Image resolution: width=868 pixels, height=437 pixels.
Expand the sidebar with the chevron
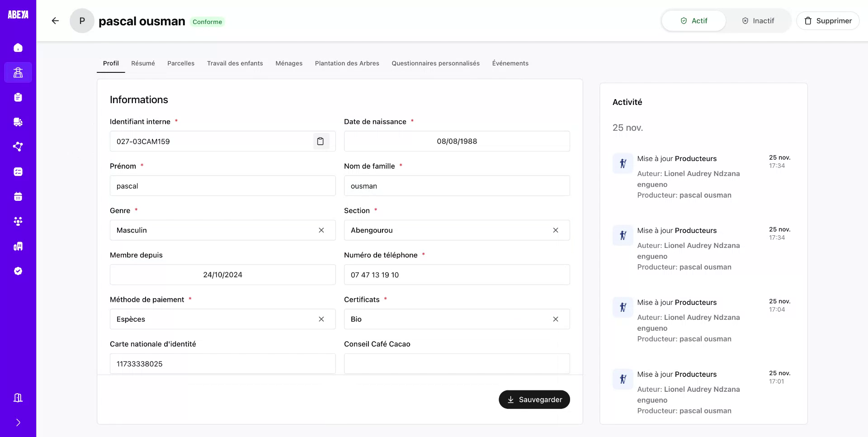click(x=18, y=423)
